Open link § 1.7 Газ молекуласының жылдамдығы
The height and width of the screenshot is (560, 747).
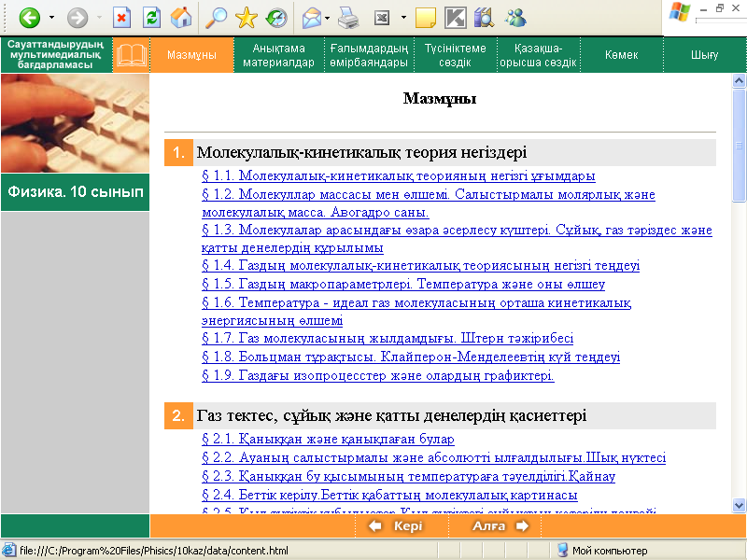[x=388, y=339]
